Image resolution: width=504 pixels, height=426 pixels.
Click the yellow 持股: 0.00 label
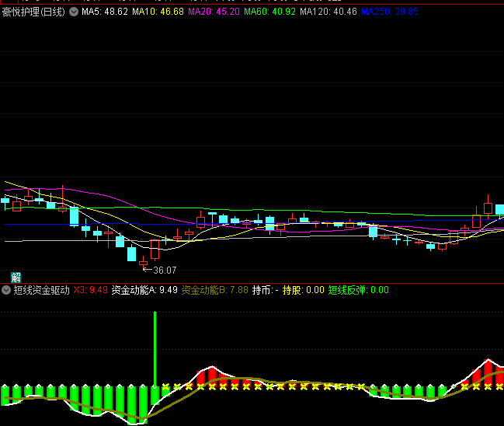pos(303,290)
